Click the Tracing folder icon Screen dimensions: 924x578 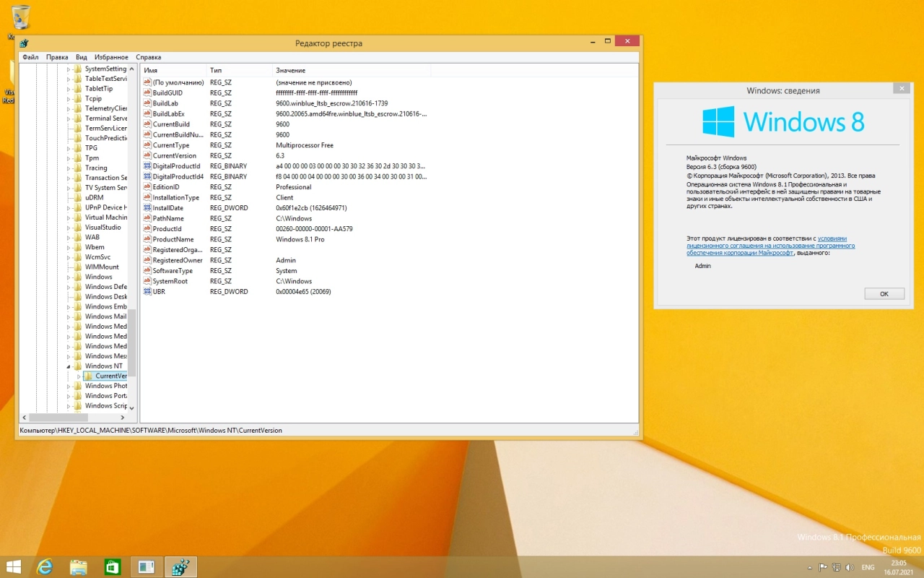[x=78, y=168]
